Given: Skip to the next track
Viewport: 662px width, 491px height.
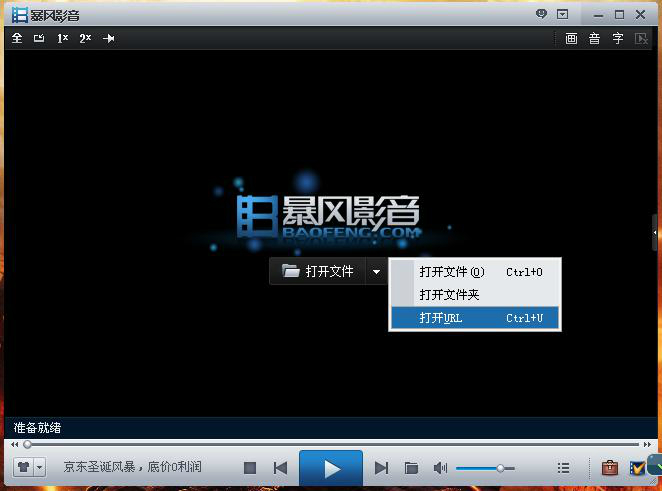Looking at the screenshot, I should (x=382, y=468).
